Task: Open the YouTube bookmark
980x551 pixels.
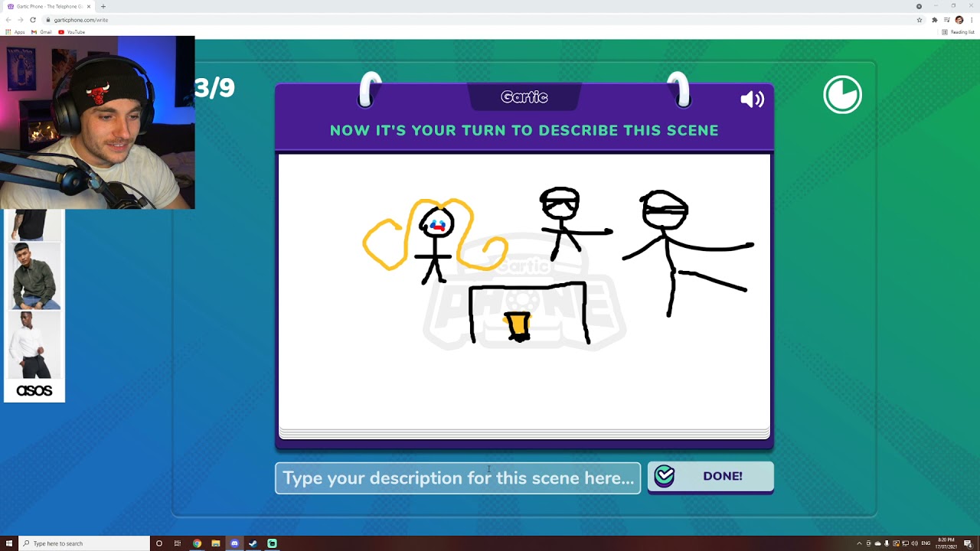Action: point(72,32)
